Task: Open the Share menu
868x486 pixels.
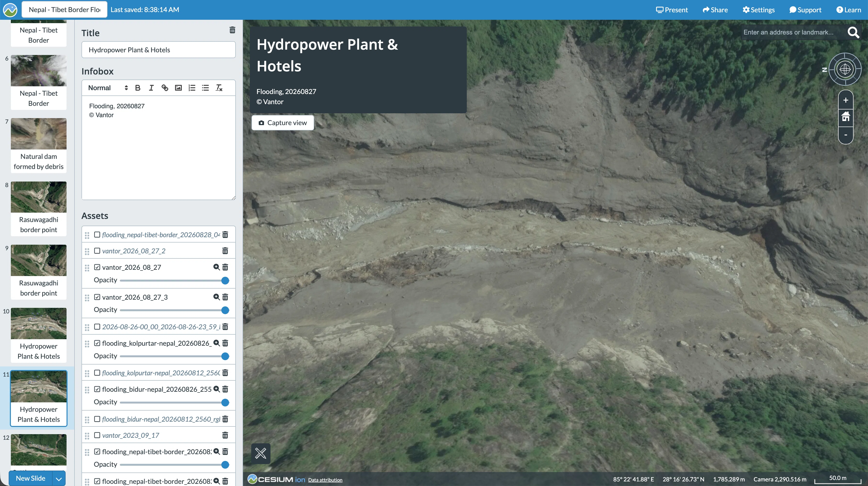Action: [x=715, y=10]
